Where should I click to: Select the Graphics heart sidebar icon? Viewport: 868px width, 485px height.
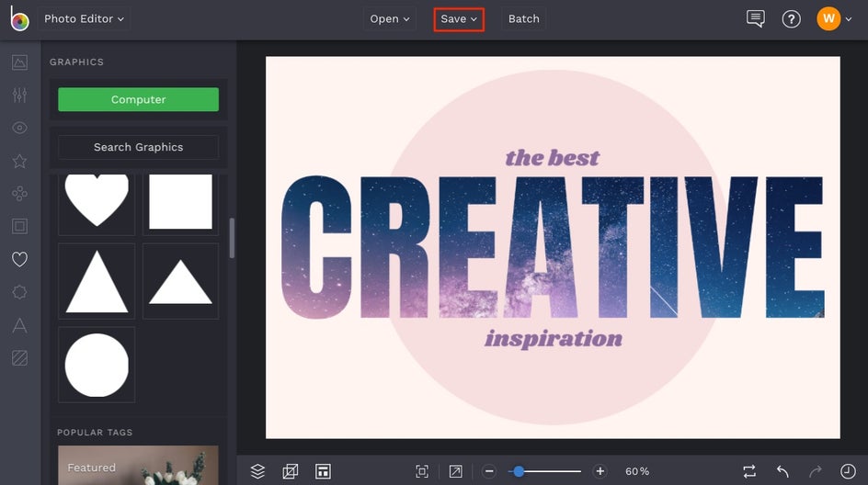point(19,259)
